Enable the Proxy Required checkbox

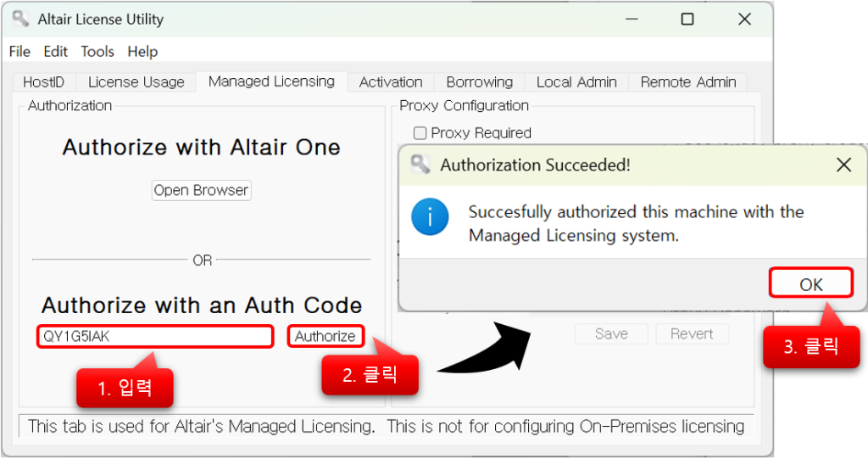(420, 133)
